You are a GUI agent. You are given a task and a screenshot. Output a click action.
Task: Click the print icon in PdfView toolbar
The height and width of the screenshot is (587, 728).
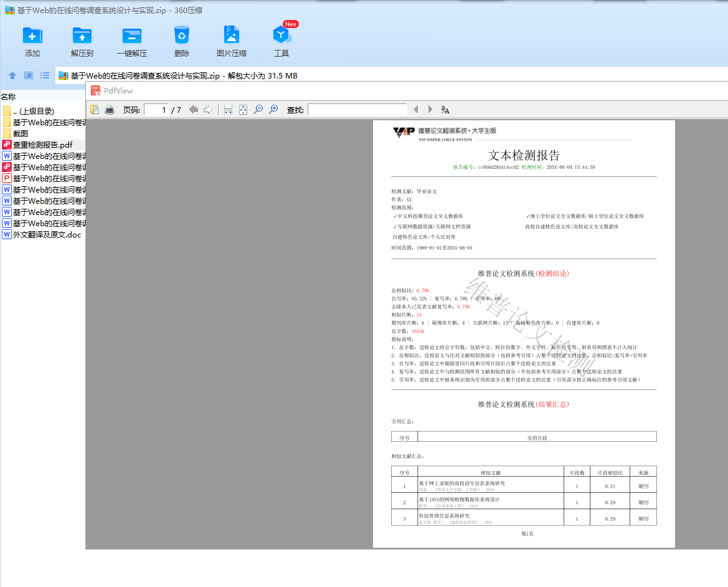[x=110, y=110]
